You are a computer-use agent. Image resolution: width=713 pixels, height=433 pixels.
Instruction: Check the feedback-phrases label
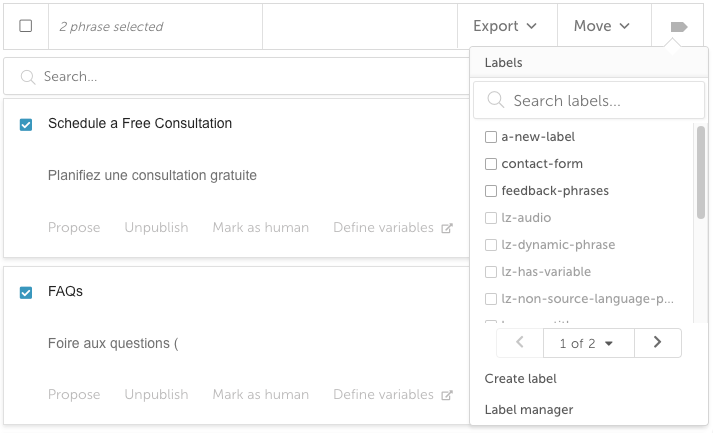coord(491,191)
